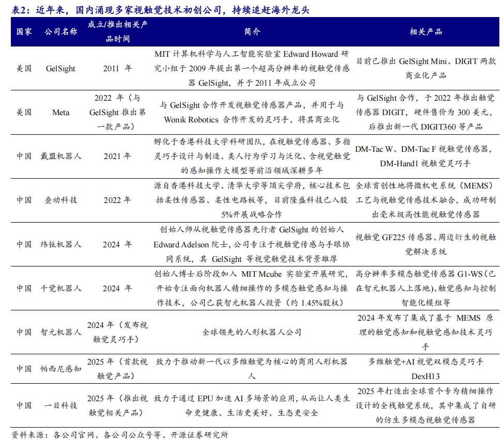Select the Meta company name cell
Screen dimensions: 504x440
60,112
